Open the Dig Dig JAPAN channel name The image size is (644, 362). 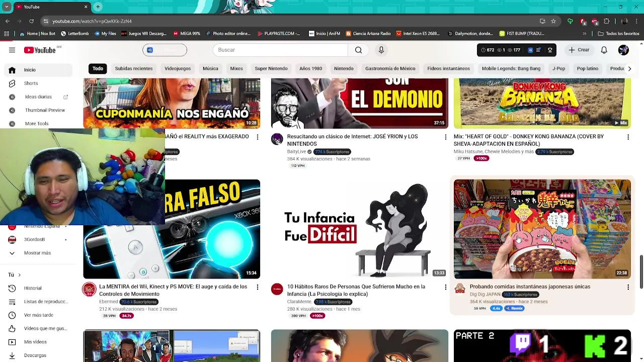point(485,294)
